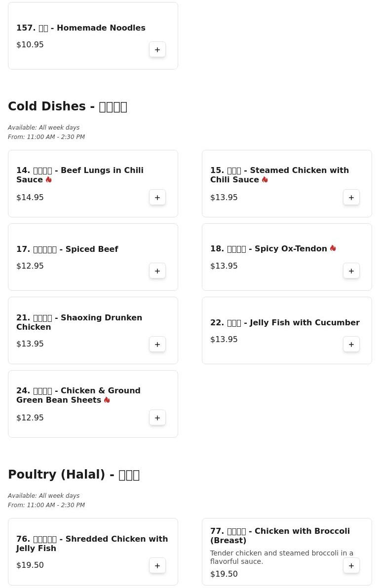Open the Chicken with Broccoli description text
380x588 pixels.
point(281,557)
